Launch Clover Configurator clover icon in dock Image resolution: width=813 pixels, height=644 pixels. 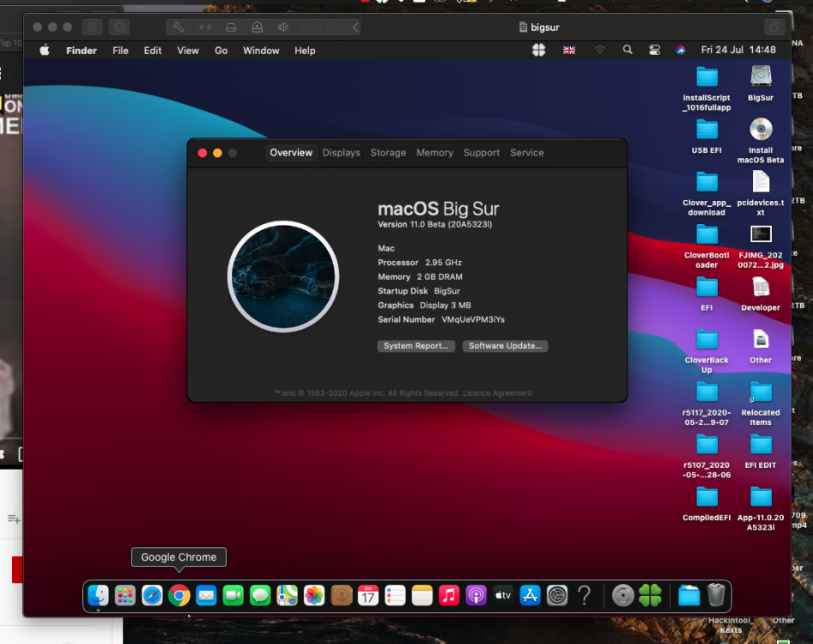[x=650, y=595]
